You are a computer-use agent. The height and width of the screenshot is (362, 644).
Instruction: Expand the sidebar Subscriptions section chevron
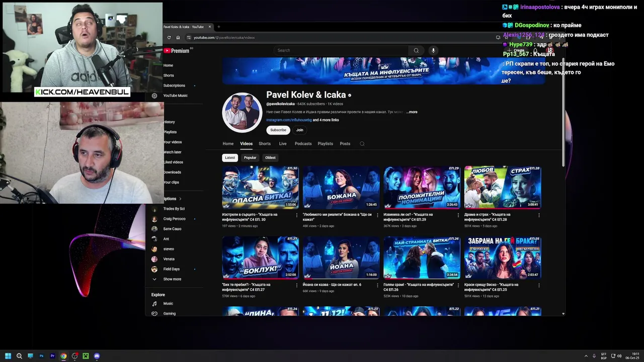pos(180,199)
